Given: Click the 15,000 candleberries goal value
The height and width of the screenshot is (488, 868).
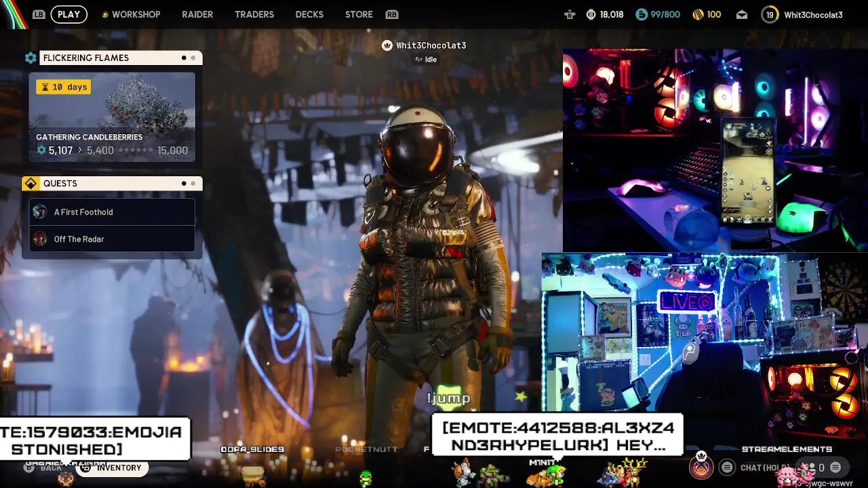Looking at the screenshot, I should point(172,150).
